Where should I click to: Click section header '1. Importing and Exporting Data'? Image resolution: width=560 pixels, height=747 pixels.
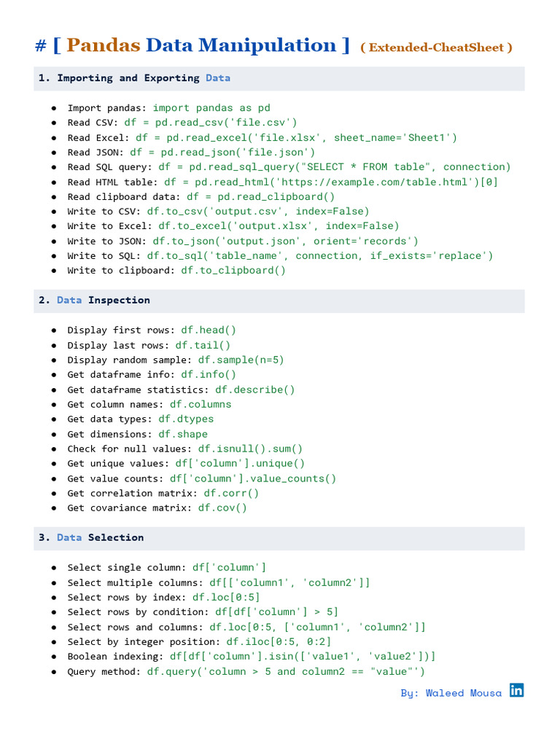click(x=279, y=78)
